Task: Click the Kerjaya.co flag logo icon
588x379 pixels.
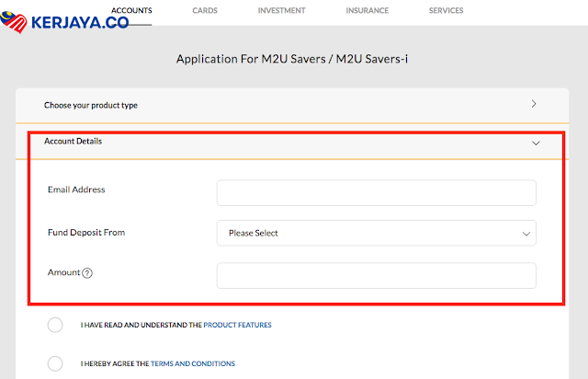Action: click(x=14, y=22)
